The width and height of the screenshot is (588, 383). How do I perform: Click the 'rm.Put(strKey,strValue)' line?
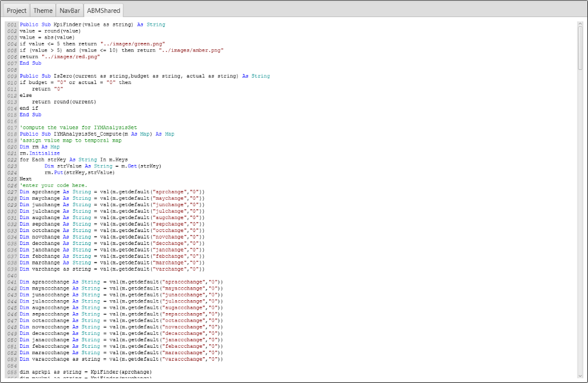pos(79,173)
